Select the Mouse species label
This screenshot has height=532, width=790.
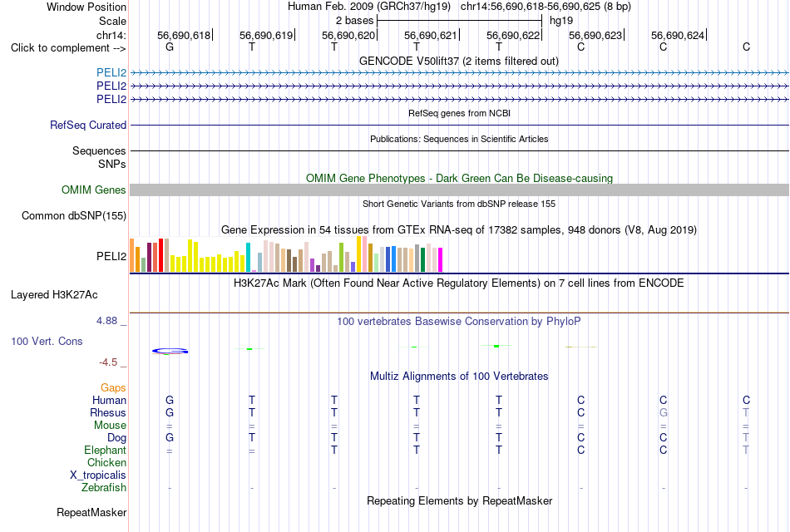pos(110,426)
